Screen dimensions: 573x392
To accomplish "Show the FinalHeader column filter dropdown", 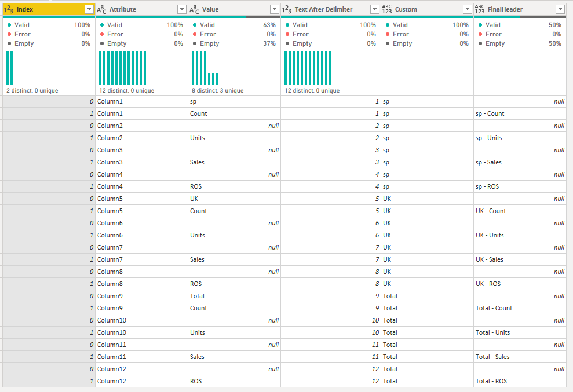I will pyautogui.click(x=561, y=9).
